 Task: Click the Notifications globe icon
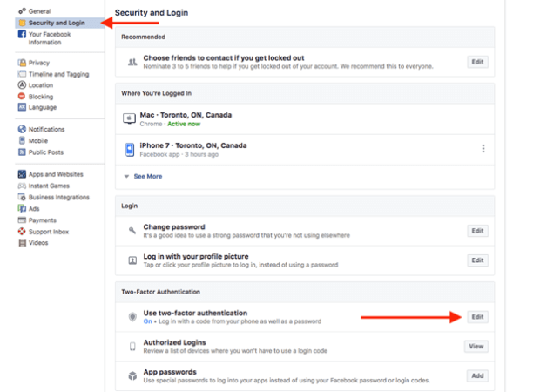[22, 129]
